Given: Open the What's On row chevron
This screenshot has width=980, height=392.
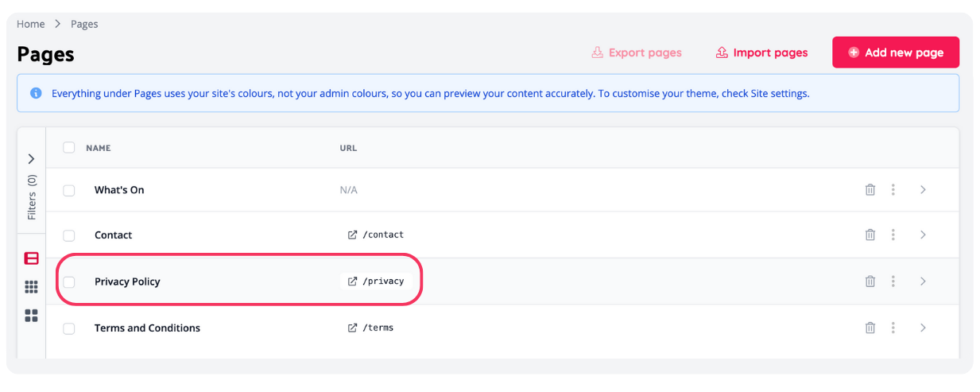Looking at the screenshot, I should pos(923,190).
